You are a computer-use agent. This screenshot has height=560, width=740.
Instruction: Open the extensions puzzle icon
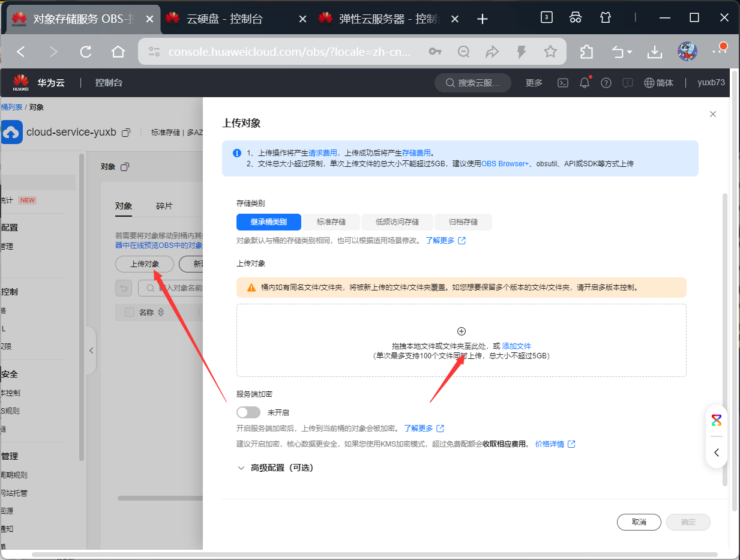[x=586, y=52]
